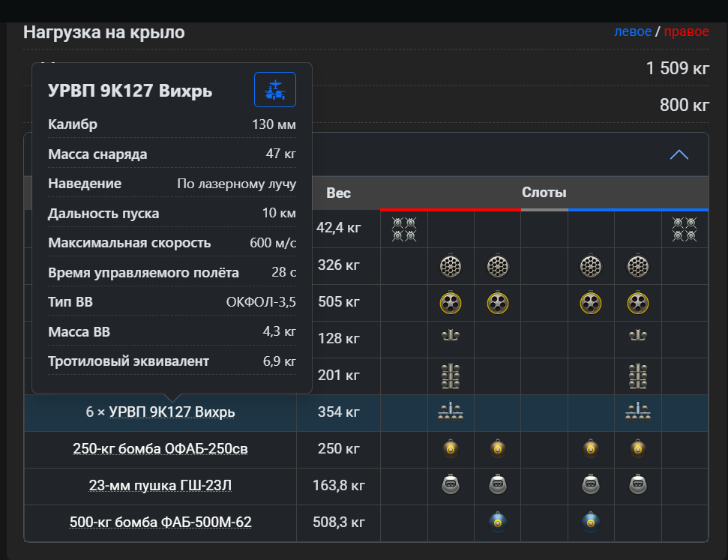Click the Слоты column header
Image resolution: width=728 pixels, height=560 pixels.
(544, 192)
